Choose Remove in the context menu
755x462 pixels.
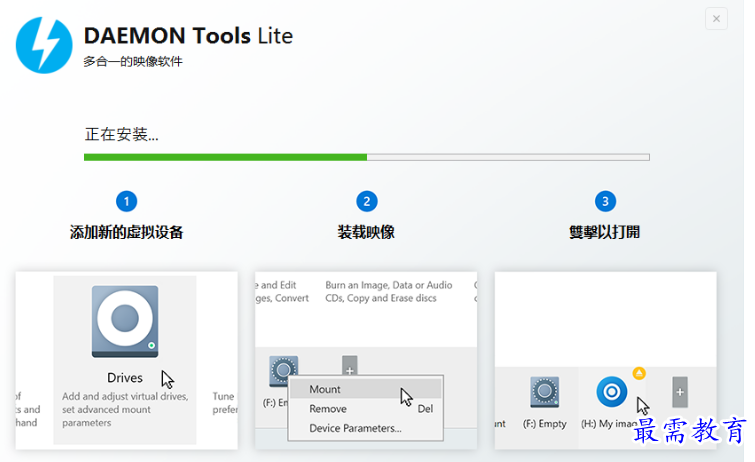(x=365, y=409)
